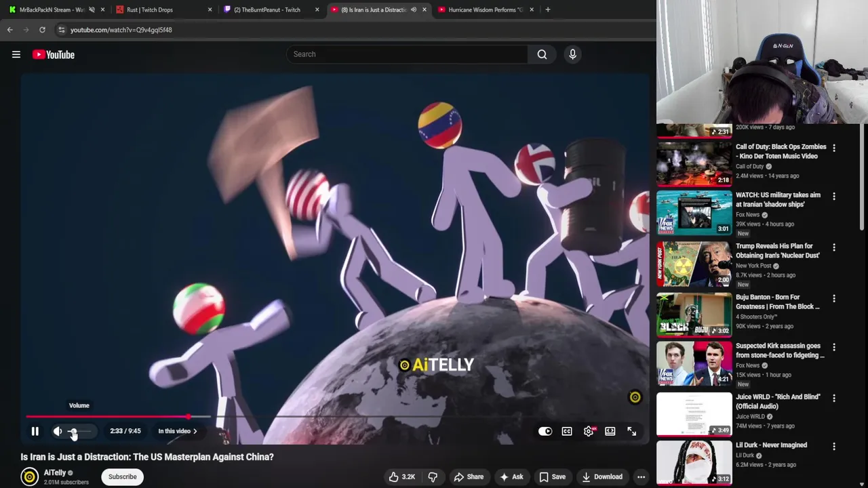The height and width of the screenshot is (488, 868).
Task: Mute audio on the Iran video tab
Action: pyautogui.click(x=414, y=9)
